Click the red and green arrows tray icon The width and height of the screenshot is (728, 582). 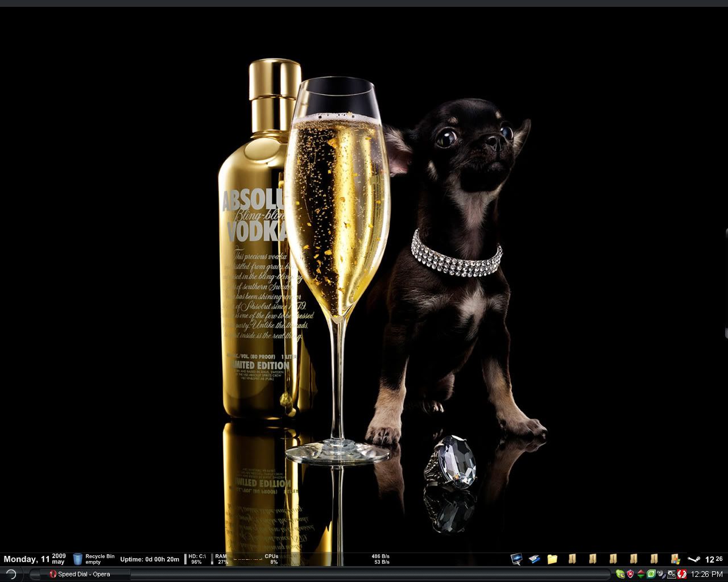(x=641, y=574)
